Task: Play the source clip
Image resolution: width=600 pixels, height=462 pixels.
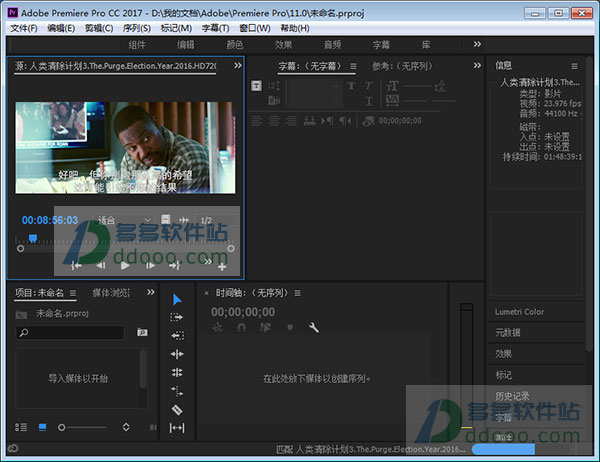Action: (x=125, y=265)
